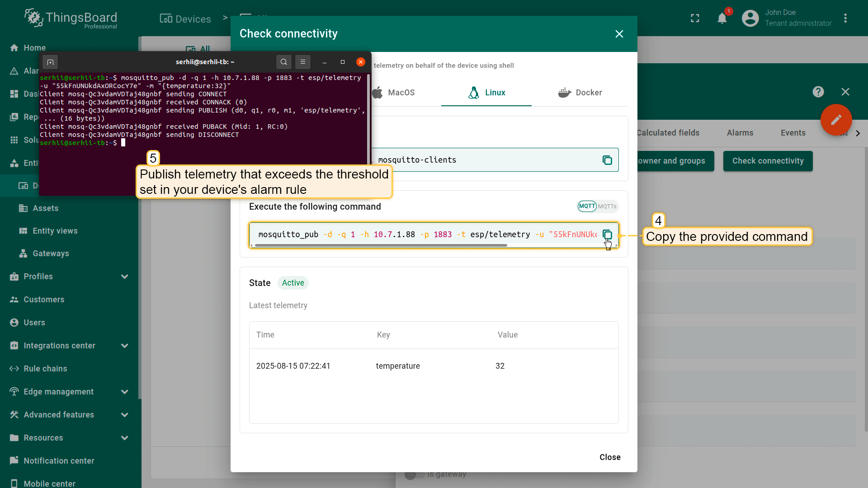Click the command box horizontal scrollbar
Viewport: 868px width, 488px height.
(x=381, y=245)
